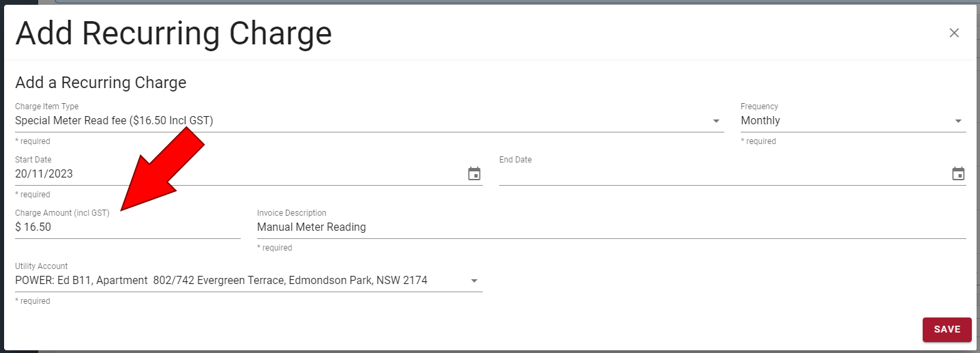
Task: Expand the Frequency dropdown arrow
Action: click(x=958, y=121)
